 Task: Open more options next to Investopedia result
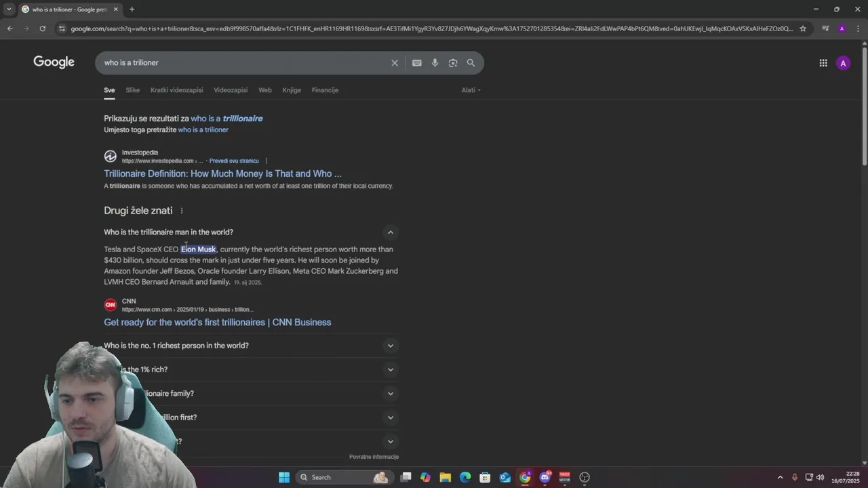click(x=266, y=161)
